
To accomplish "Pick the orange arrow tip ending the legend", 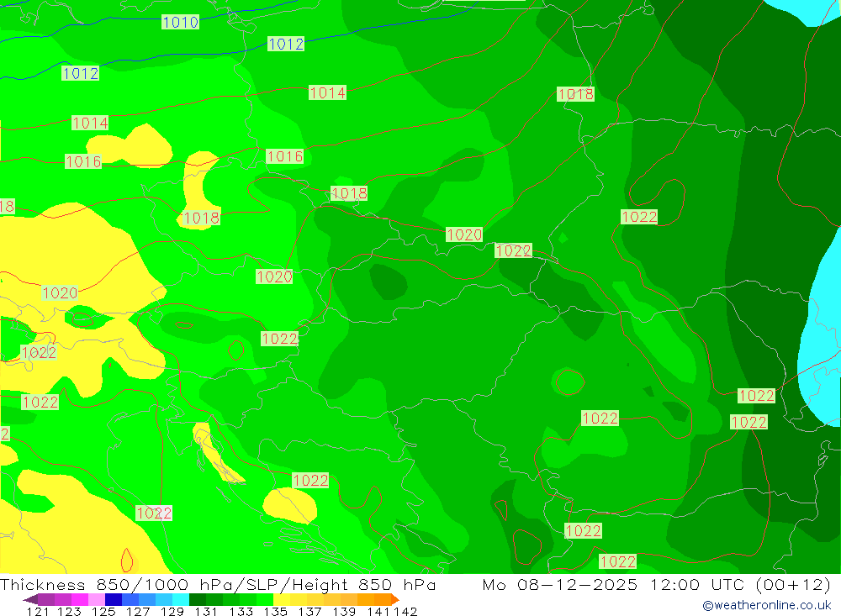I will [395, 599].
